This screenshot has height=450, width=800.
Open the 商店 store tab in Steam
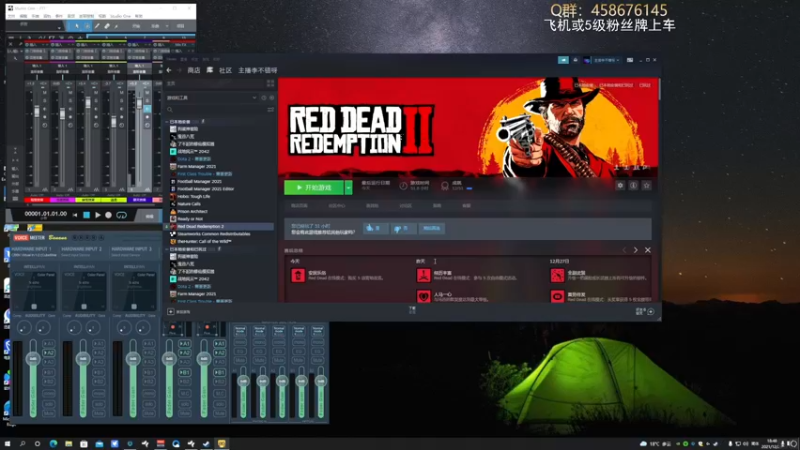click(x=194, y=70)
